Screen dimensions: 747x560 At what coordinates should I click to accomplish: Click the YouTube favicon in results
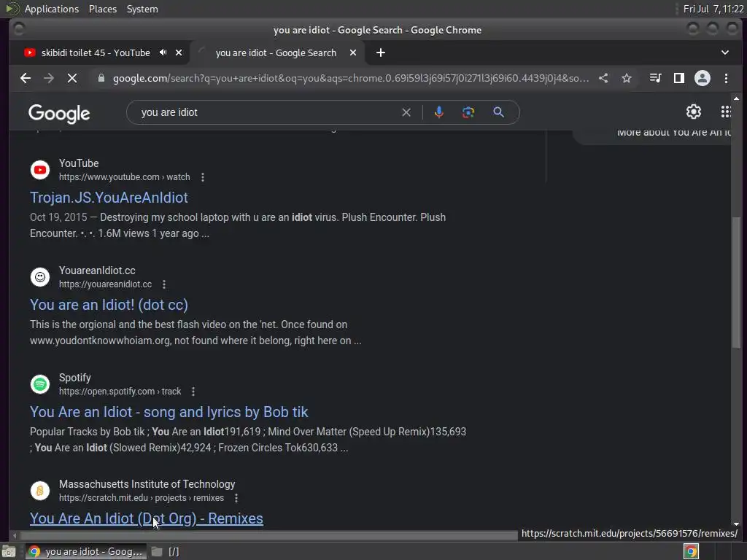click(x=40, y=170)
